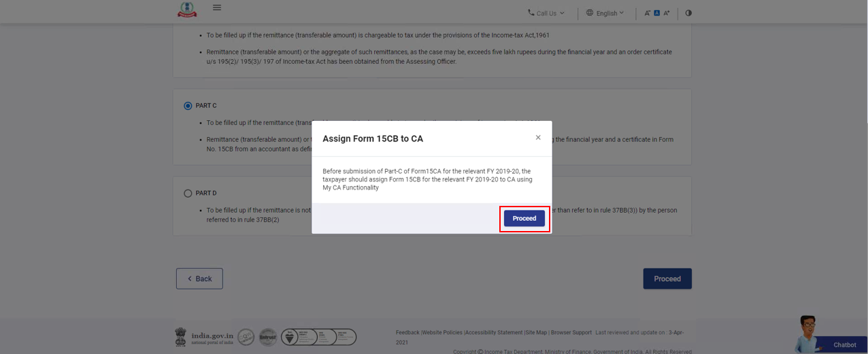Open the Site Map footer link

(x=536, y=333)
